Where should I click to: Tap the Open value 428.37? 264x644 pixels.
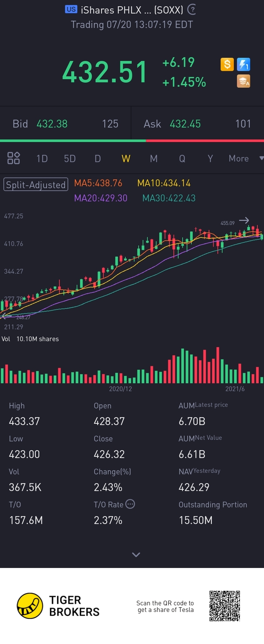pos(109,421)
